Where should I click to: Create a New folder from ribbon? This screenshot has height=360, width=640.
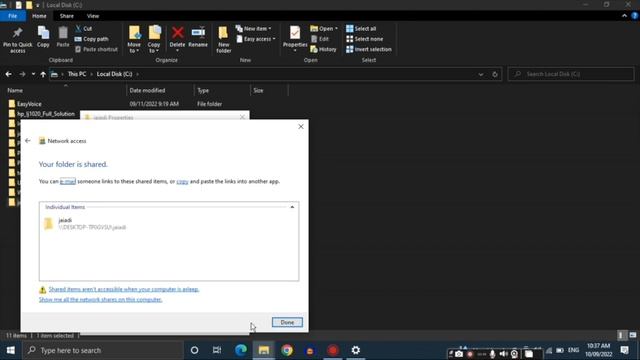point(223,40)
